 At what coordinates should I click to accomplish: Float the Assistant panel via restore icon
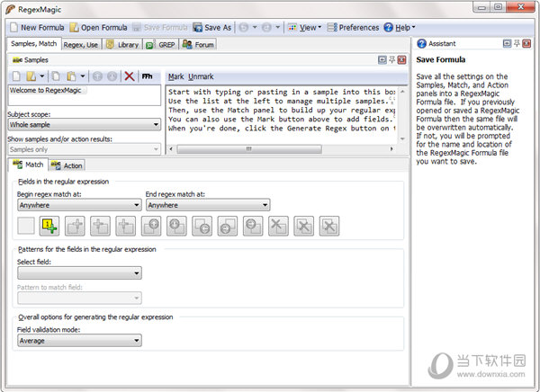pyautogui.click(x=507, y=43)
